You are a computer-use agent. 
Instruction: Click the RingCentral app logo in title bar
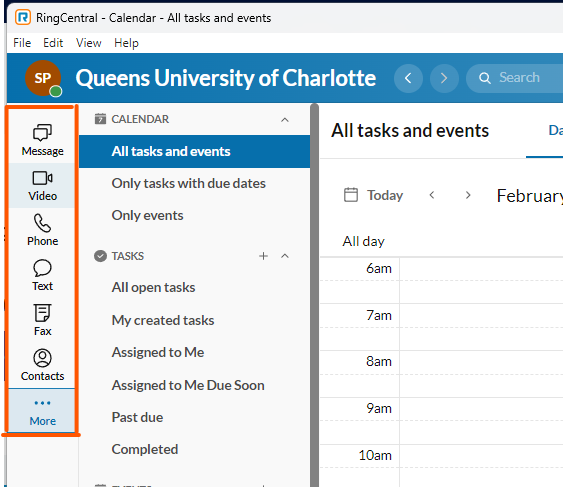23,17
